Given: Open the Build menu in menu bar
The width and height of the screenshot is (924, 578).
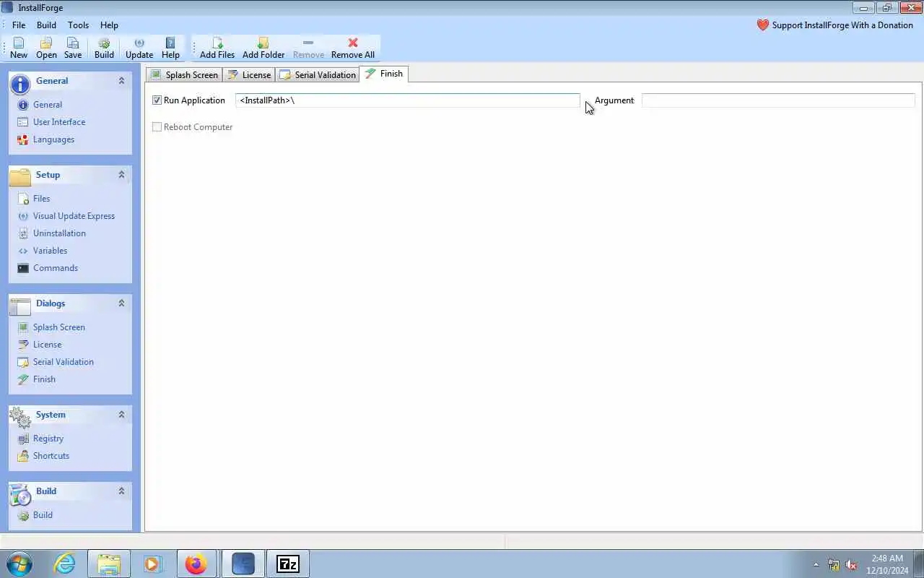Looking at the screenshot, I should [x=46, y=25].
